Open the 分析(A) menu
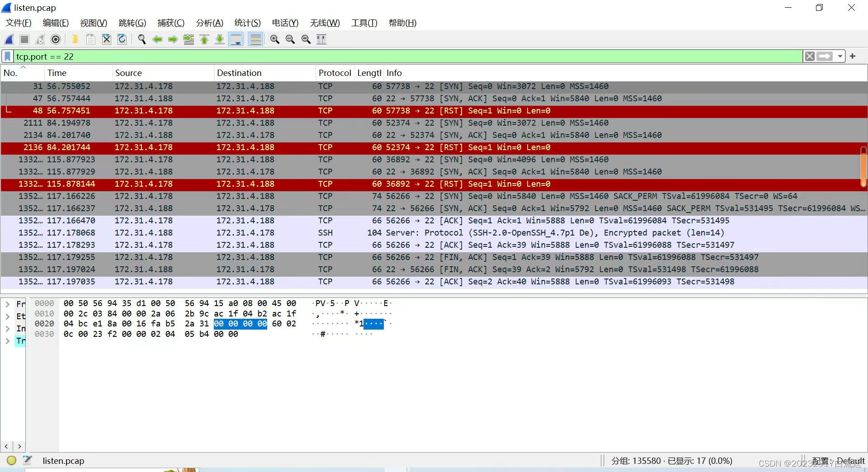868x472 pixels. pyautogui.click(x=210, y=23)
